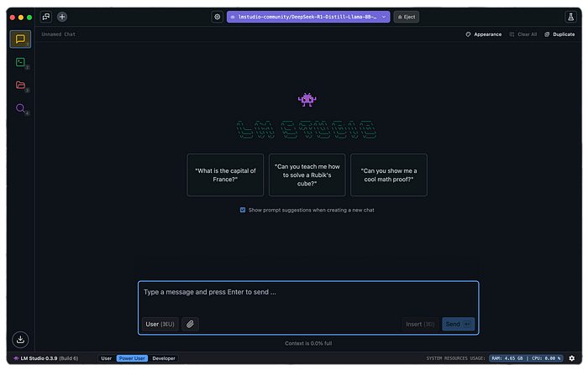The height and width of the screenshot is (370, 588).
Task: Clear All messages in chat
Action: (x=523, y=34)
